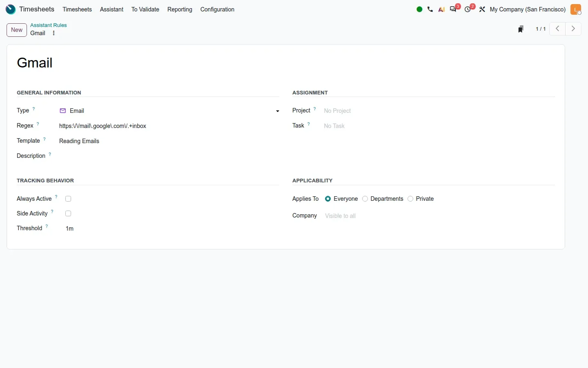Open the debug tools wrench icon
The image size is (588, 368).
482,9
